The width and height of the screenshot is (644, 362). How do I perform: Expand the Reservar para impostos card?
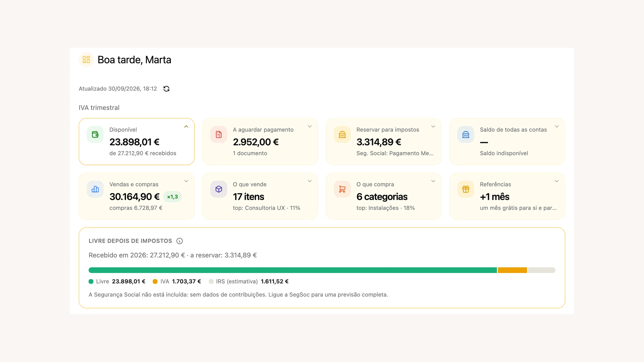(x=433, y=127)
